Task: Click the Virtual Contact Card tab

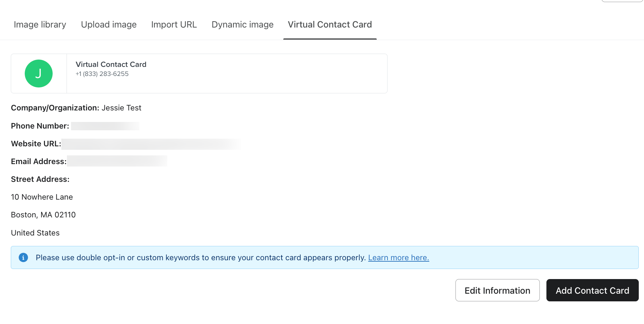Action: [x=330, y=25]
